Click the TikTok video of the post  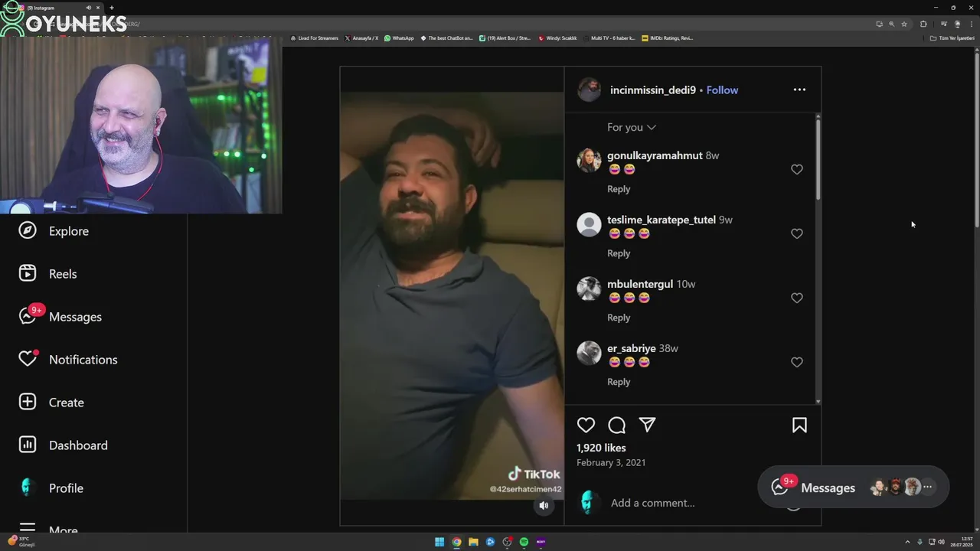tap(452, 296)
